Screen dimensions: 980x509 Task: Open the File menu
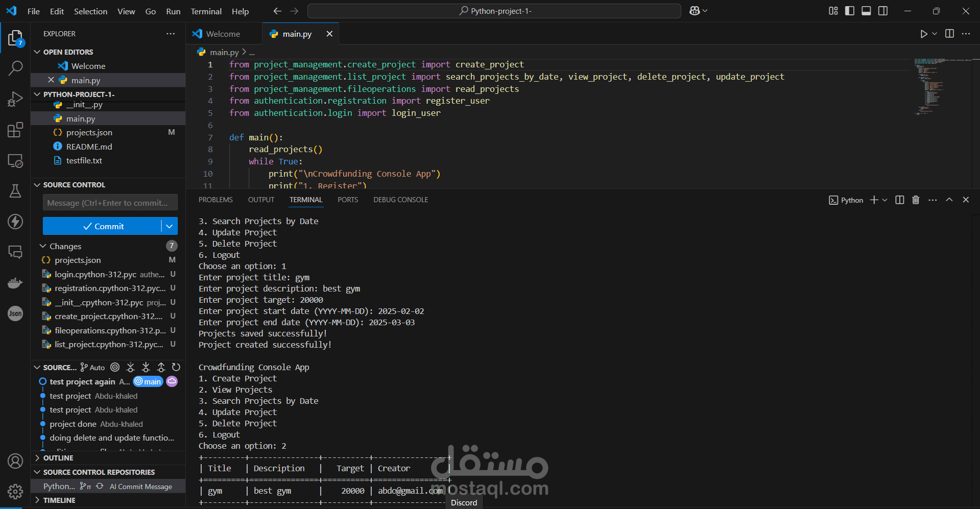[34, 11]
